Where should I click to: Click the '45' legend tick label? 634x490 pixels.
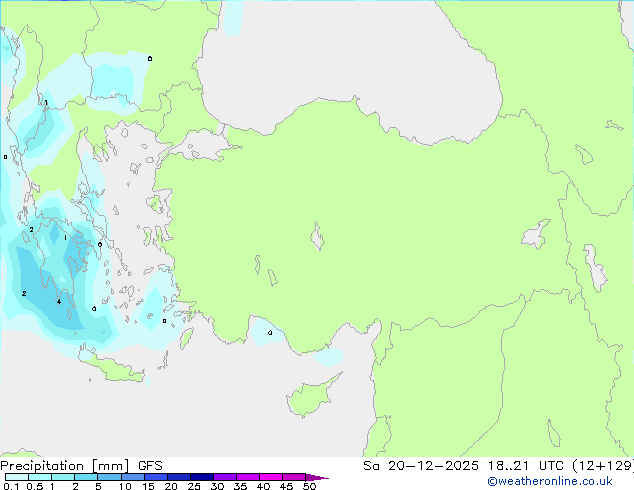point(286,486)
